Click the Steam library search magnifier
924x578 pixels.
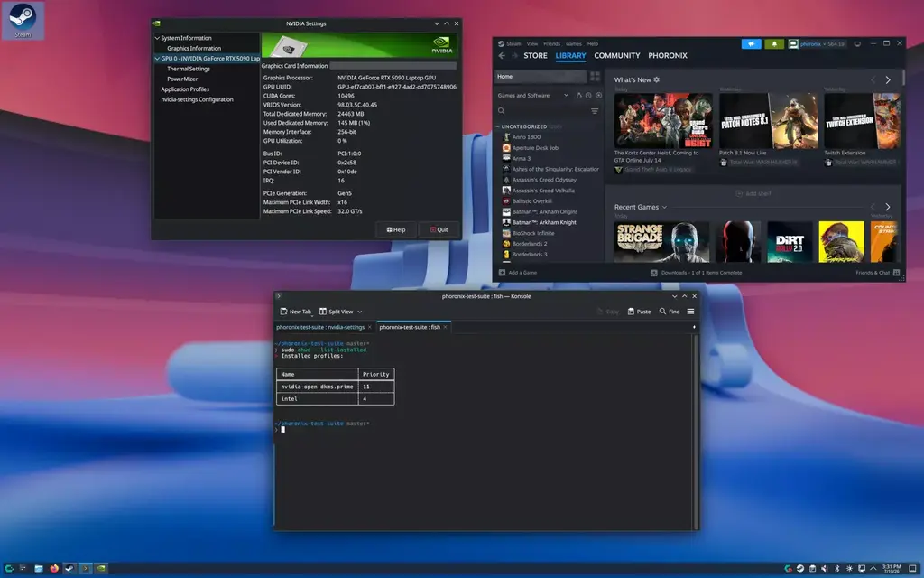(x=502, y=111)
